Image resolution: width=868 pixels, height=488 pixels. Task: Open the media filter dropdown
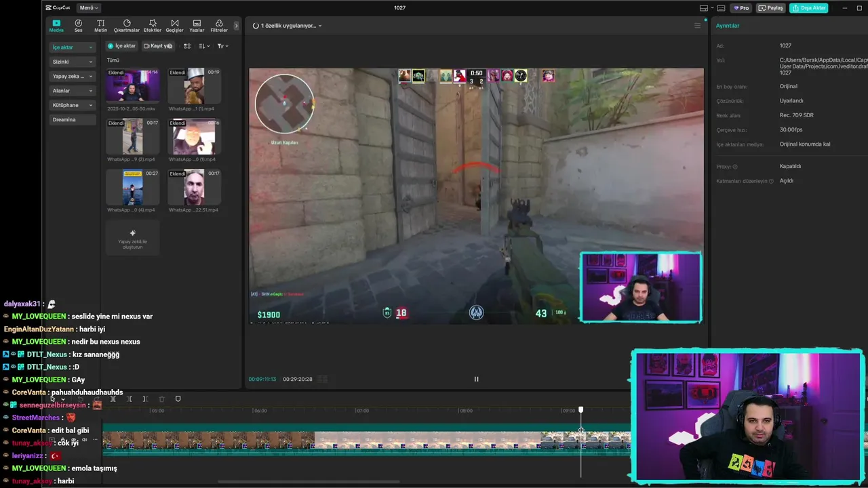tap(222, 46)
